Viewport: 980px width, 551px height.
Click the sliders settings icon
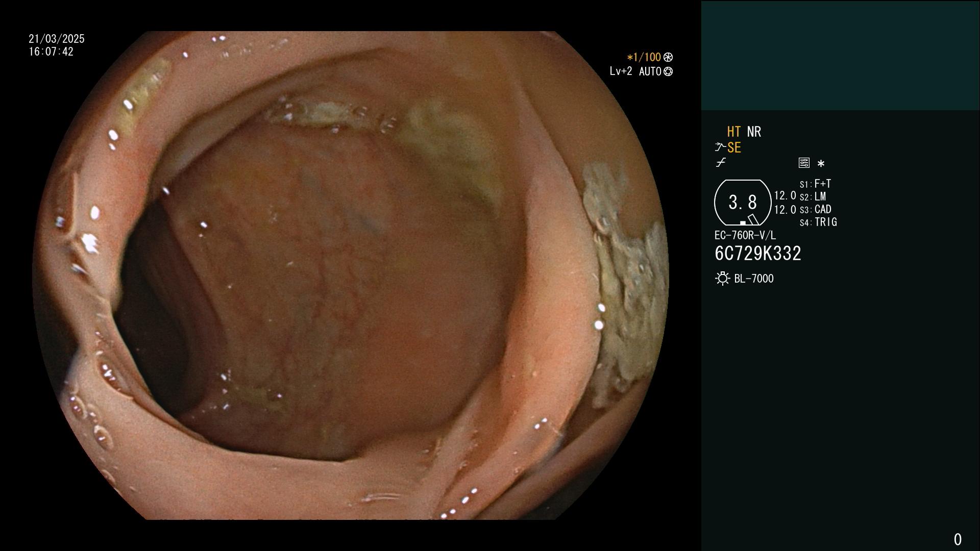(804, 163)
